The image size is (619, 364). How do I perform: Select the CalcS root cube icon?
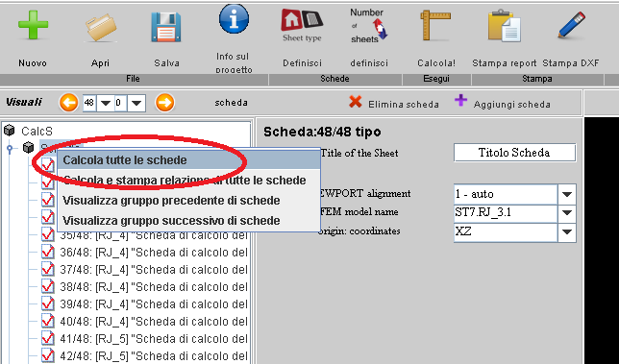[9, 130]
